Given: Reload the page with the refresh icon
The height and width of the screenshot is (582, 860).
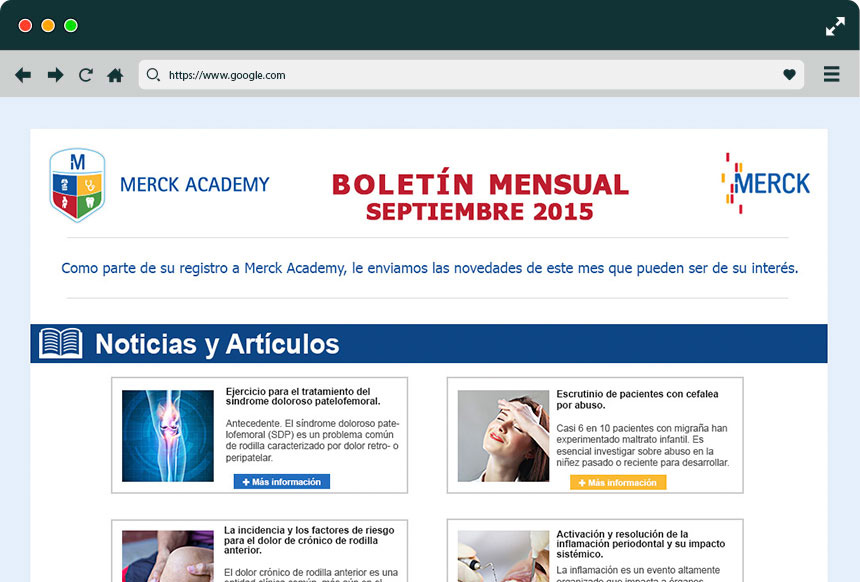Looking at the screenshot, I should tap(86, 75).
